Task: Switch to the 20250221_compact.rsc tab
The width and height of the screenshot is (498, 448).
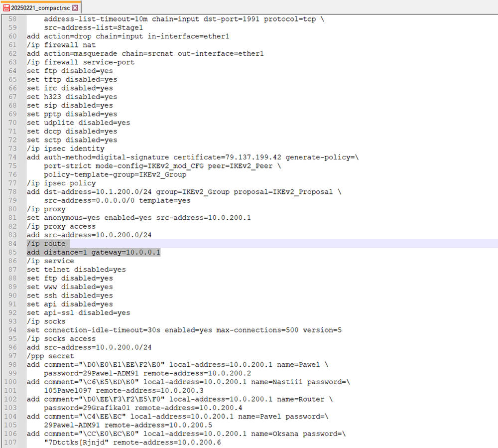Action: pos(40,7)
